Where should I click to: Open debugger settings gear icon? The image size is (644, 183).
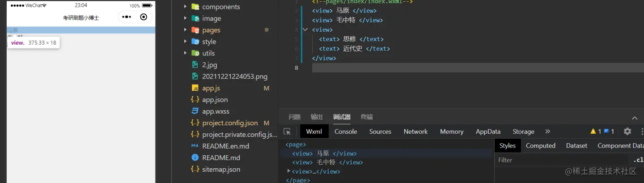pos(627,131)
